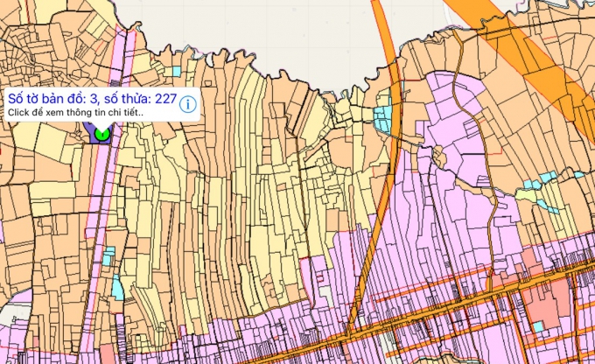Viewport: 595px width, 364px height.
Task: Click the winding brown road inside the pink zone
Action: pyautogui.click(x=493, y=219)
